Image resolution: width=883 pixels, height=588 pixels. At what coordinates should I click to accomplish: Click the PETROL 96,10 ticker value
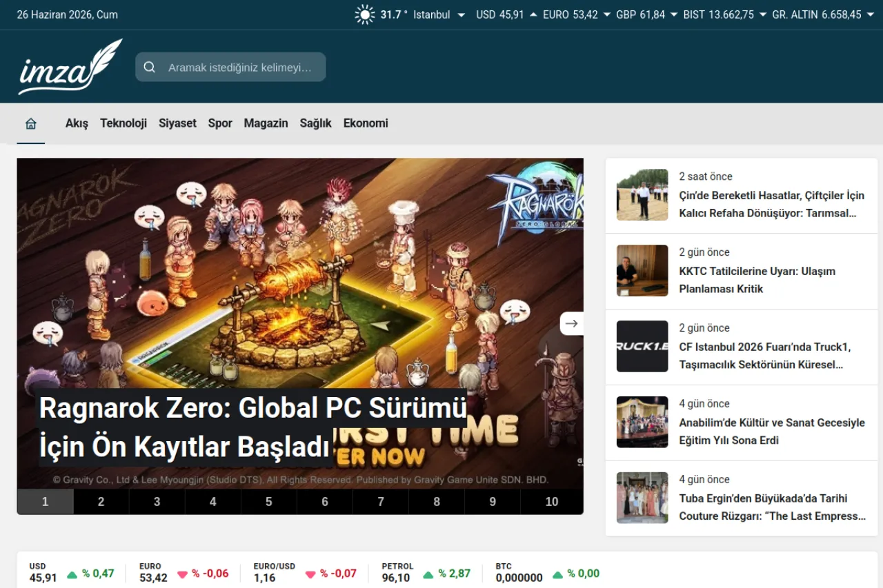coord(396,578)
